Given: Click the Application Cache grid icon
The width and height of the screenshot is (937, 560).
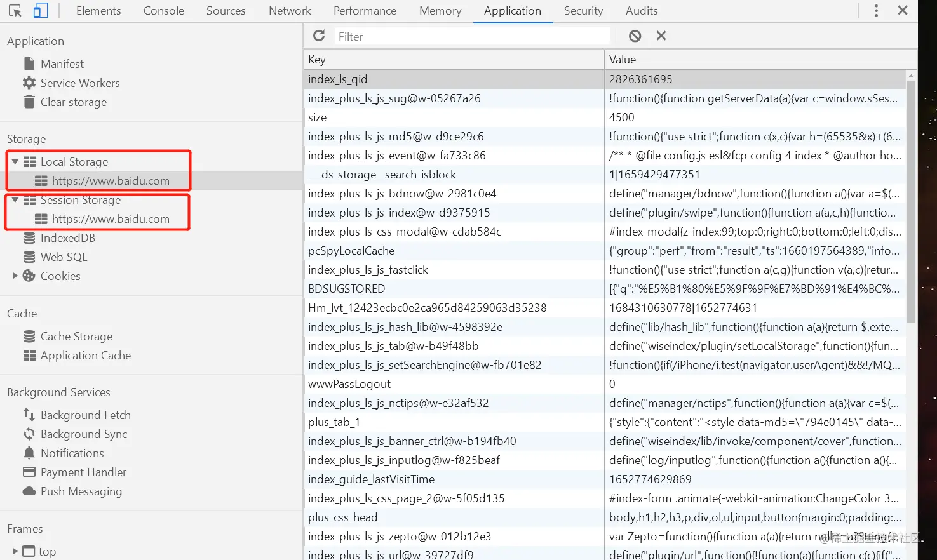Looking at the screenshot, I should 29,356.
